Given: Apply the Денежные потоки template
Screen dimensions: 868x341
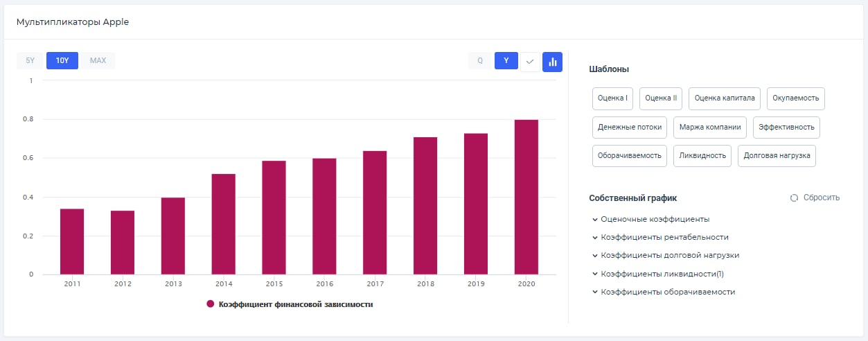Looking at the screenshot, I should click(630, 127).
